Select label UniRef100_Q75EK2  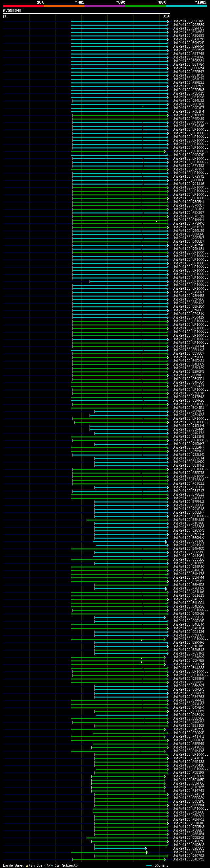[188, 827]
